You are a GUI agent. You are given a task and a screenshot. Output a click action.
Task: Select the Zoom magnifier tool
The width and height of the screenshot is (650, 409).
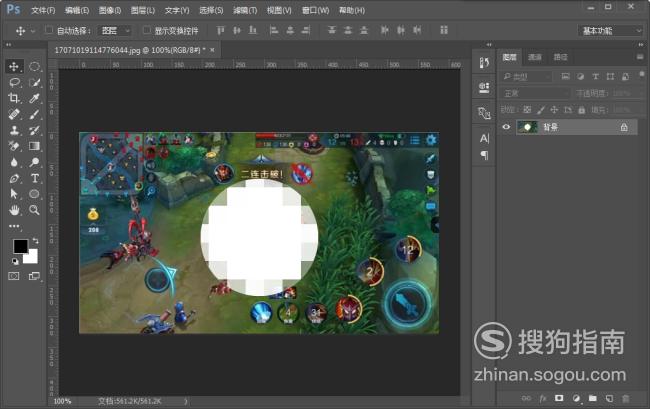pyautogui.click(x=34, y=210)
